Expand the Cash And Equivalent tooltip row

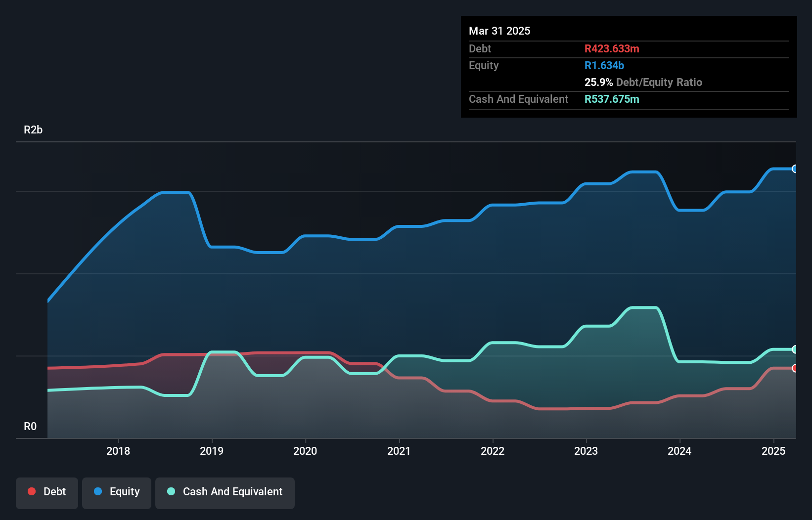tap(518, 99)
